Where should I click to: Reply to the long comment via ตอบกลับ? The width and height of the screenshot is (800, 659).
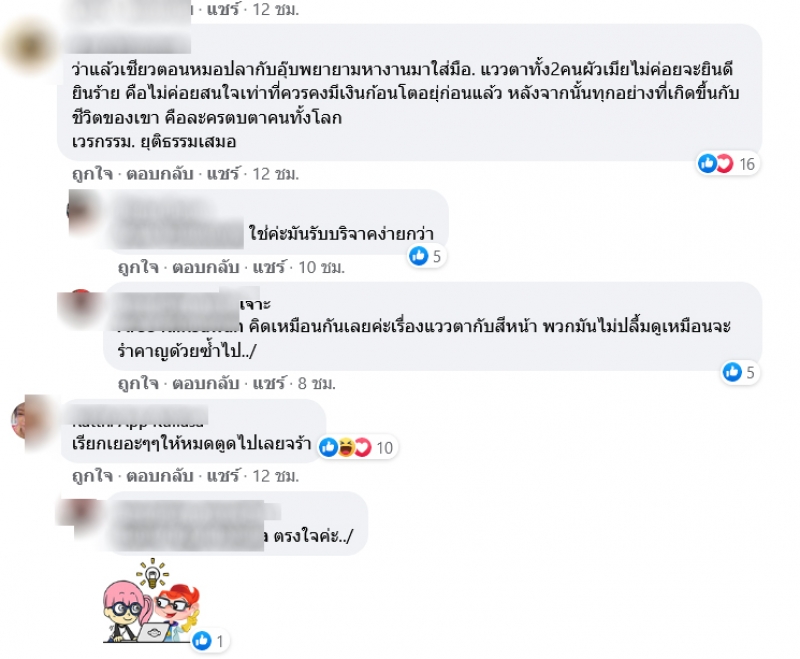(x=159, y=174)
